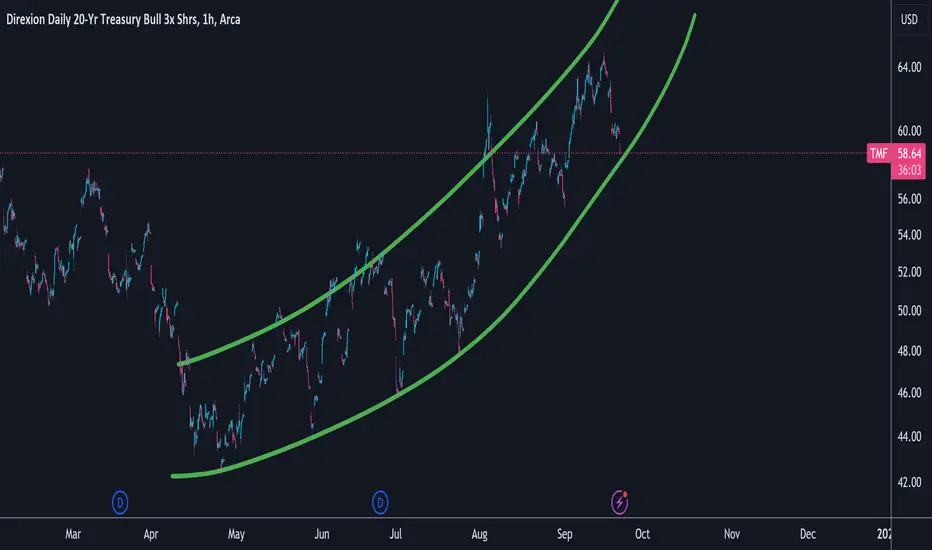Click the Apr label on time axis
932x550 pixels.
coord(151,534)
